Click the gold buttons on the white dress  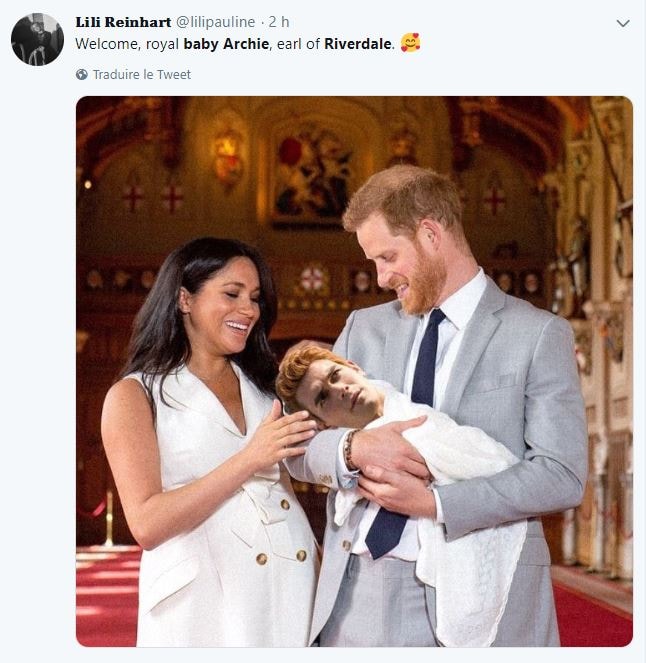click(282, 533)
